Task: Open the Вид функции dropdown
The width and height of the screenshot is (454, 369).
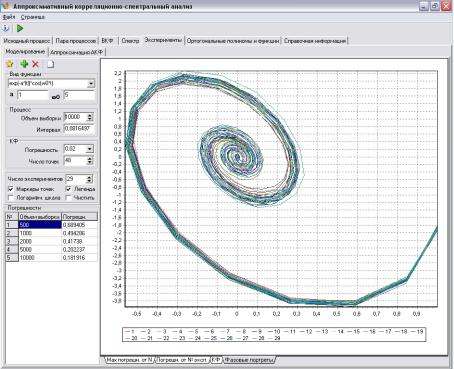Action: 91,83
